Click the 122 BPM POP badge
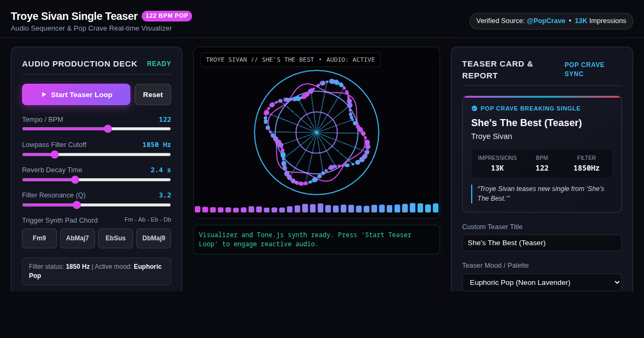 click(167, 16)
